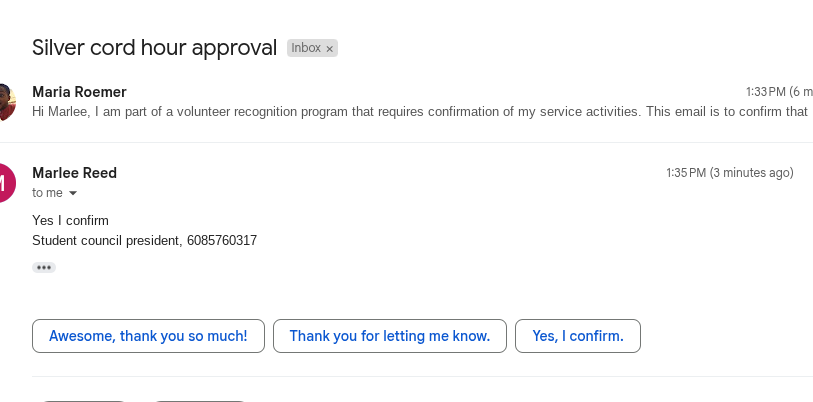Viewport: 813px width, 402px height.
Task: Click the Marlee Reed sender name
Action: 74,173
